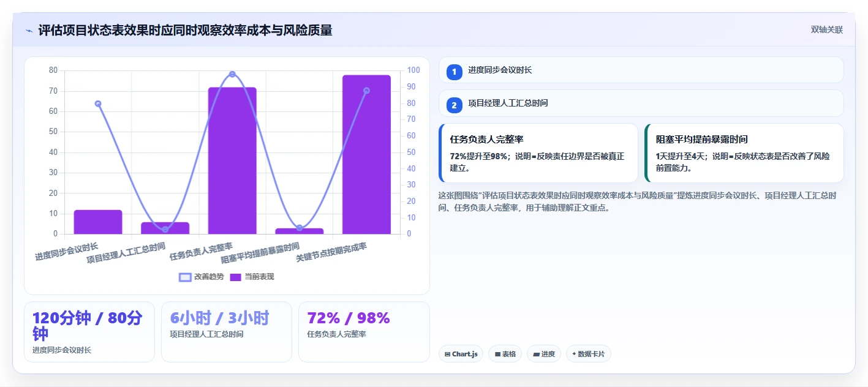Click the 关键节点按期完成率 x-axis label
Screen dimensions: 868x387
[331, 252]
